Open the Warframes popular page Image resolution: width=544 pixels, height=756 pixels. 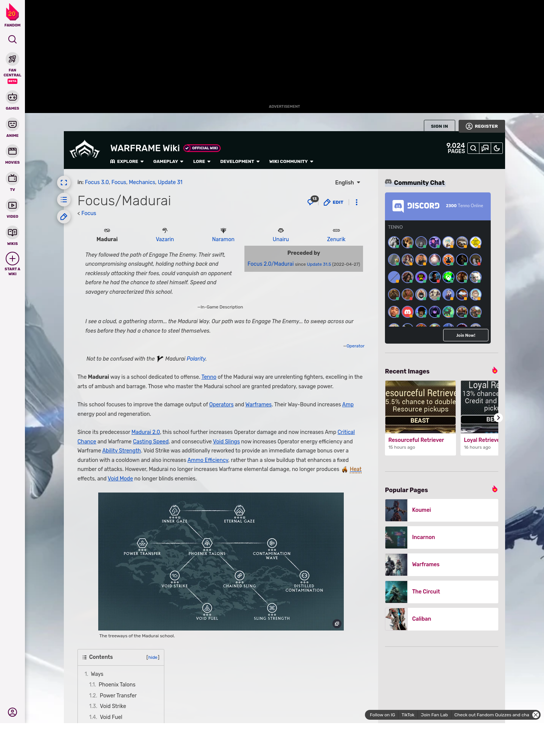pos(442,564)
